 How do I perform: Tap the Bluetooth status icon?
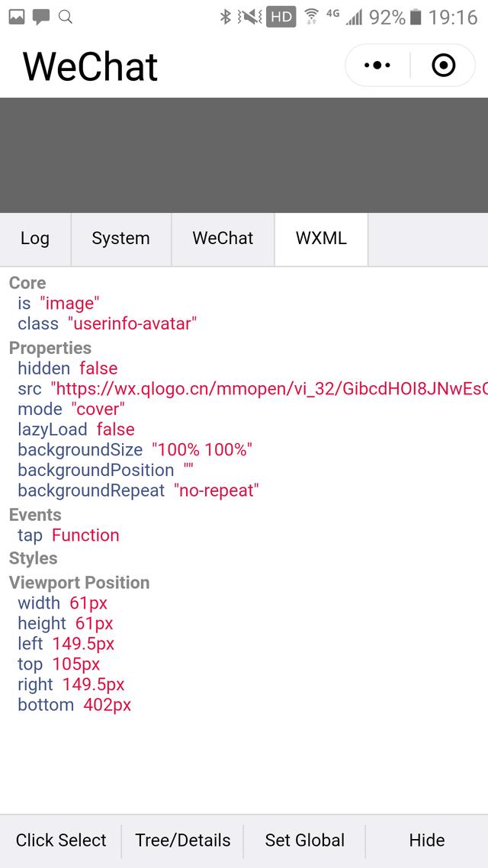(x=225, y=17)
